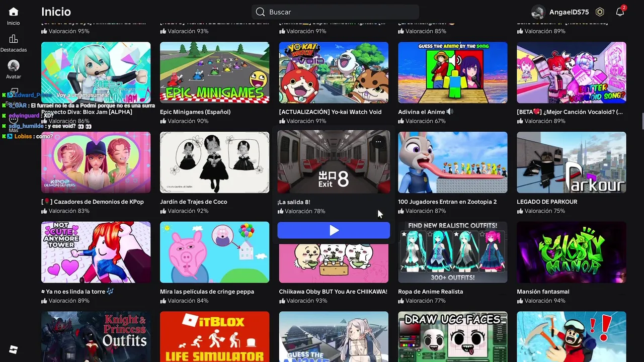Open Not Cute Anymore Tower thumbnail
The height and width of the screenshot is (362, 644).
[96, 252]
